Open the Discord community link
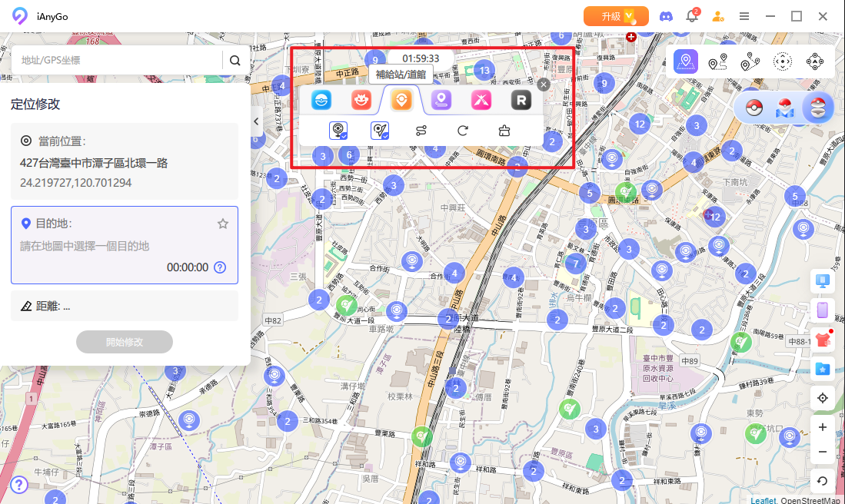 666,16
